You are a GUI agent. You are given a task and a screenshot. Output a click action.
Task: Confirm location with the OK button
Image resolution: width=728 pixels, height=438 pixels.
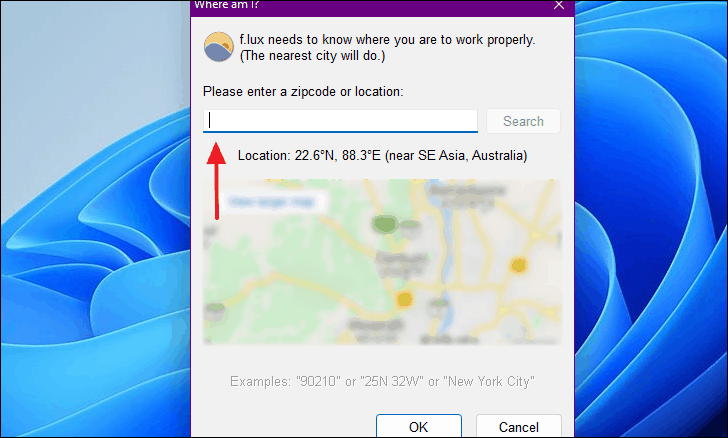tap(419, 426)
